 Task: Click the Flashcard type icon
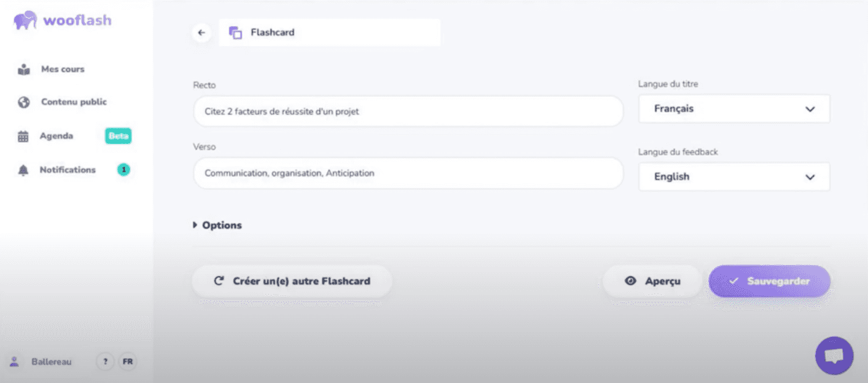pyautogui.click(x=235, y=33)
